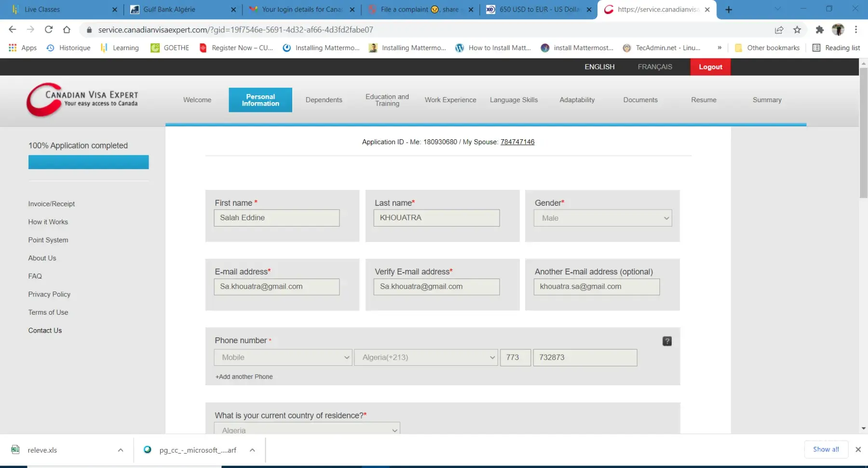
Task: Go to the Language Skills tab
Action: (x=514, y=100)
